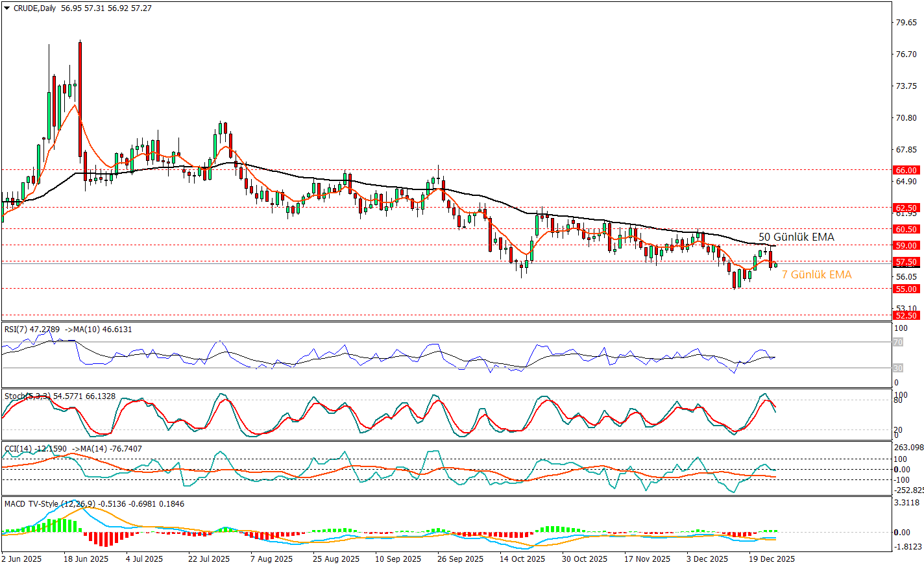
Task: Select the 50 Günlük EMA text label
Action: coord(796,237)
